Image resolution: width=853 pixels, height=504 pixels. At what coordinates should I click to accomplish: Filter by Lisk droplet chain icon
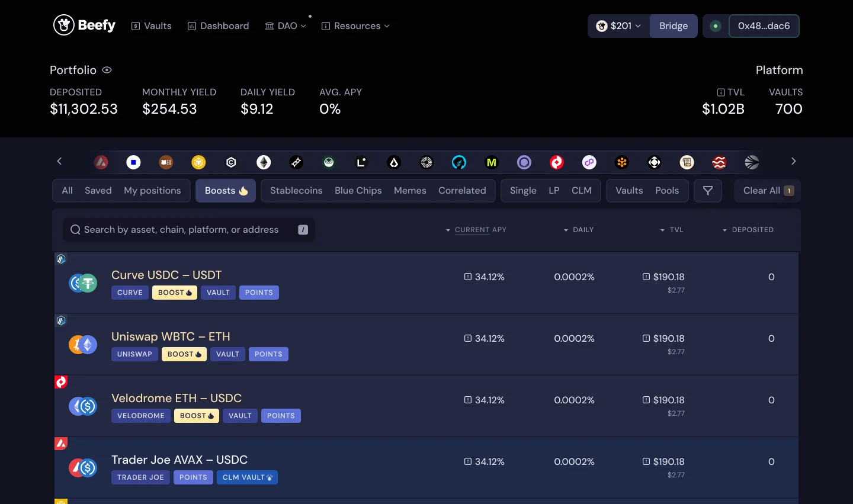(394, 162)
